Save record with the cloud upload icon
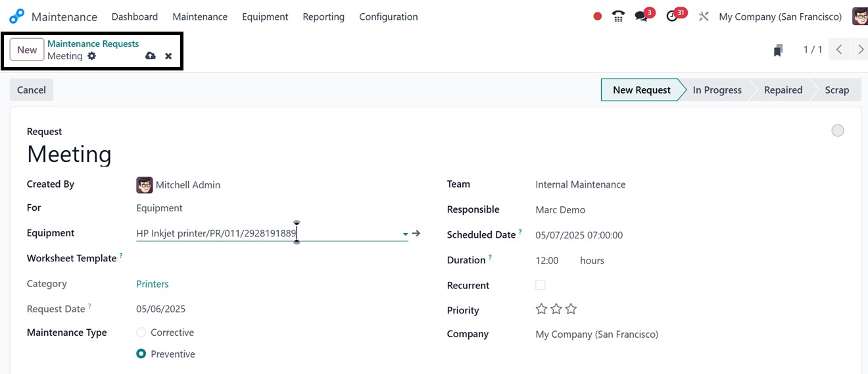 [x=151, y=56]
